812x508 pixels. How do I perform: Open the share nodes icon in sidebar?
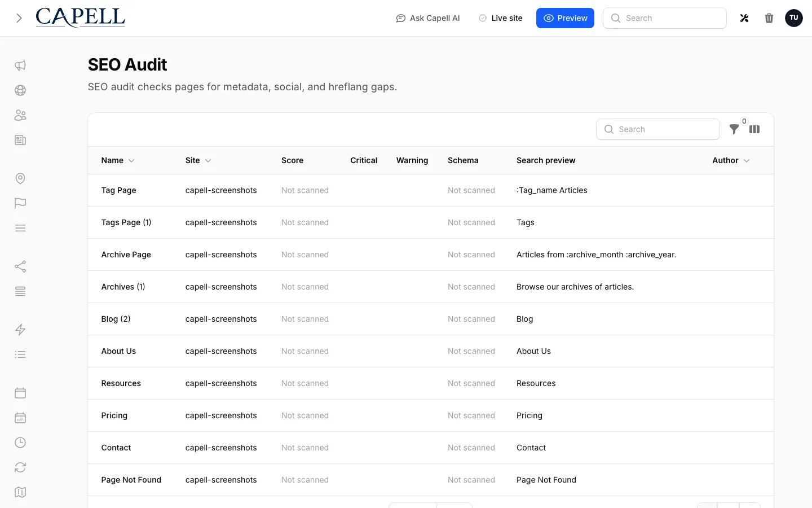coord(20,266)
